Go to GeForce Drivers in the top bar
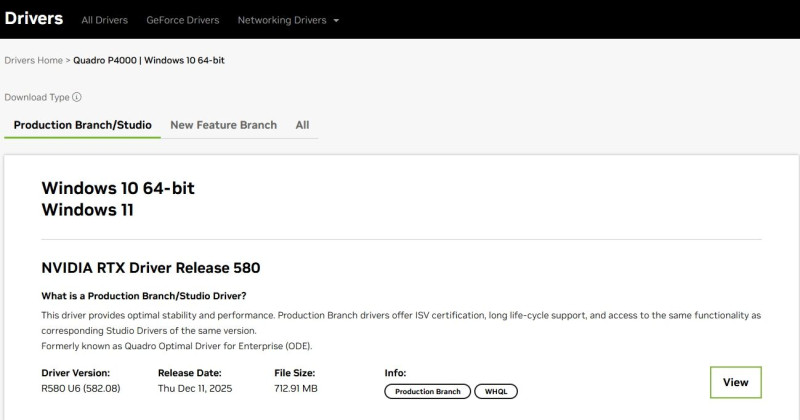Viewport: 800px width, 420px height. [182, 20]
